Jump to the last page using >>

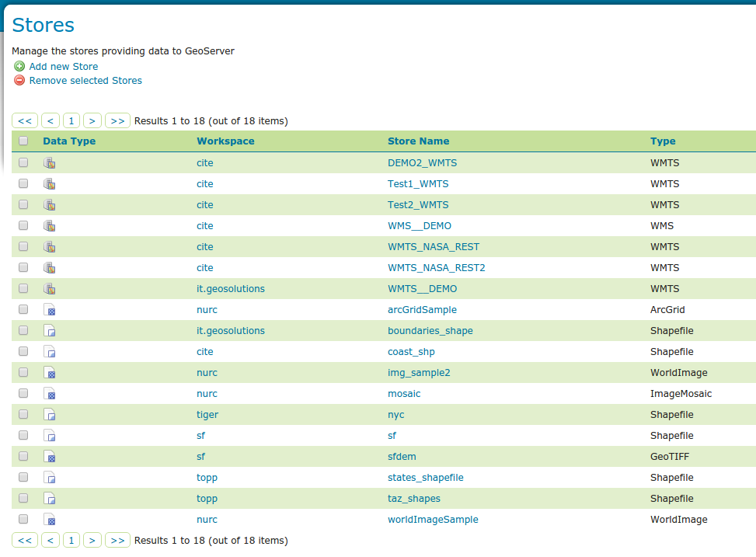(117, 120)
